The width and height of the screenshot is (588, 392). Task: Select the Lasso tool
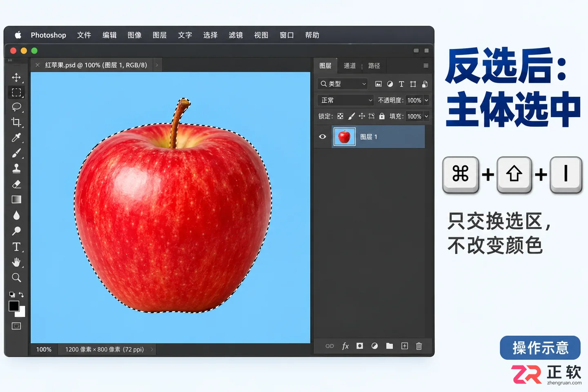16,107
